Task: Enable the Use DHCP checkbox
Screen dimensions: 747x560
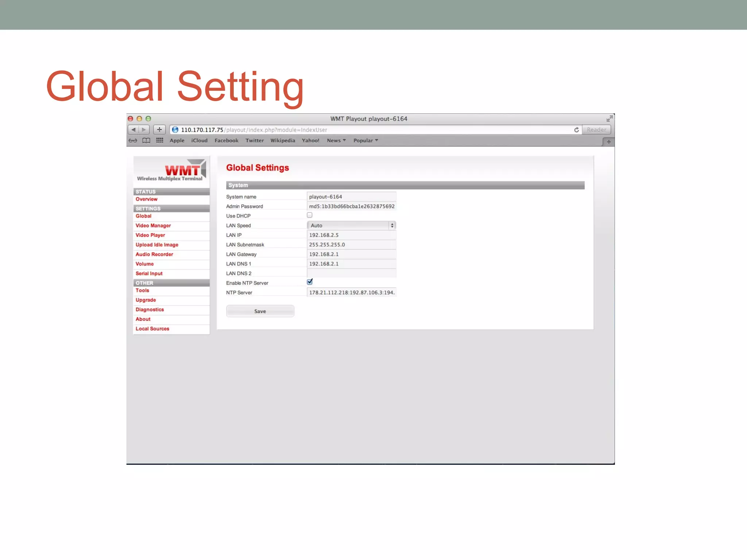Action: click(310, 215)
